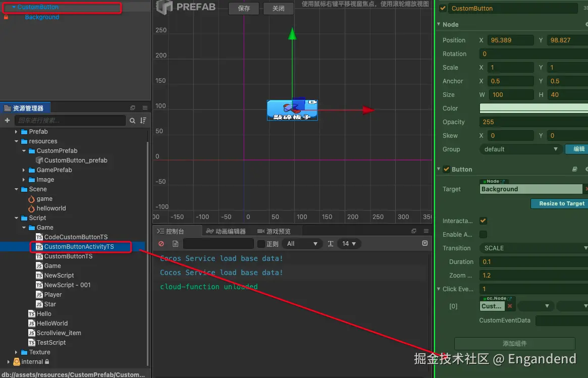Remove the Cust... click event node reference
Image resolution: width=588 pixels, height=378 pixels.
(x=510, y=306)
